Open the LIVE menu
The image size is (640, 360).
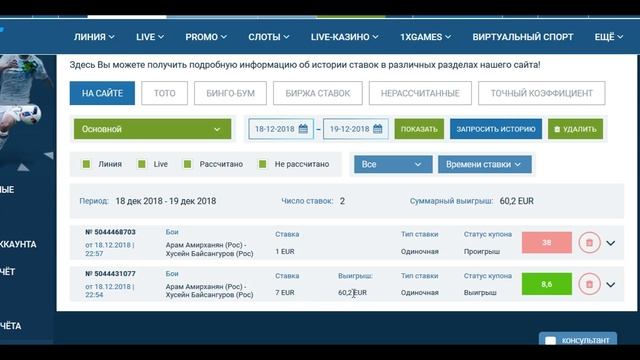pyautogui.click(x=150, y=37)
